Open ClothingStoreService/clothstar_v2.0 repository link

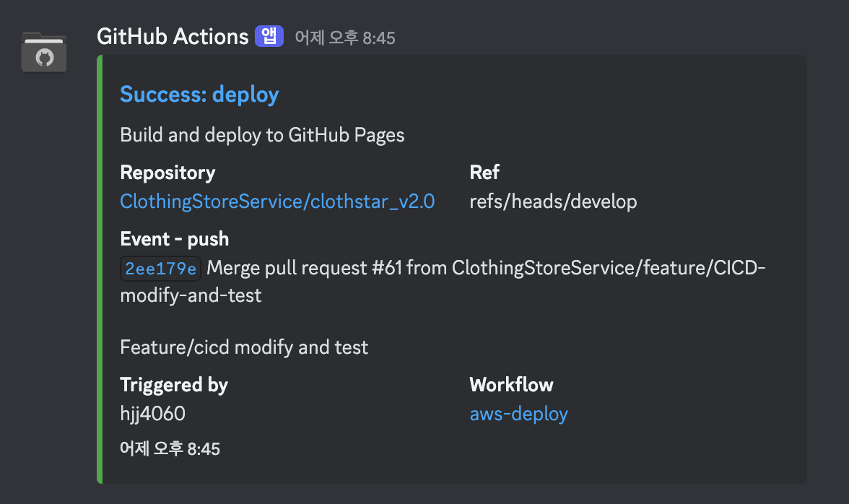coord(277,201)
